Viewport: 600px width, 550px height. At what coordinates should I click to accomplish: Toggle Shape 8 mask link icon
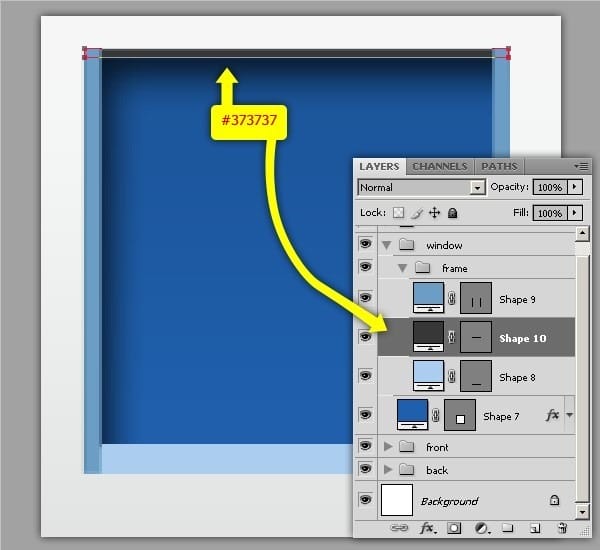452,376
